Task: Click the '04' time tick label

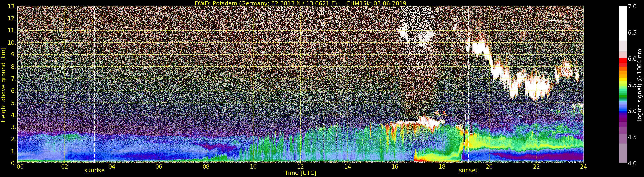Action: (x=112, y=166)
